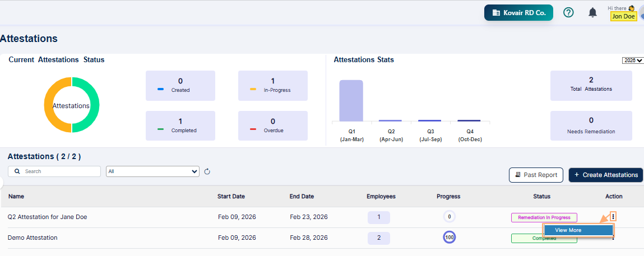Image resolution: width=644 pixels, height=256 pixels.
Task: Open action menu for Q2 Attestation row
Action: pyautogui.click(x=613, y=217)
